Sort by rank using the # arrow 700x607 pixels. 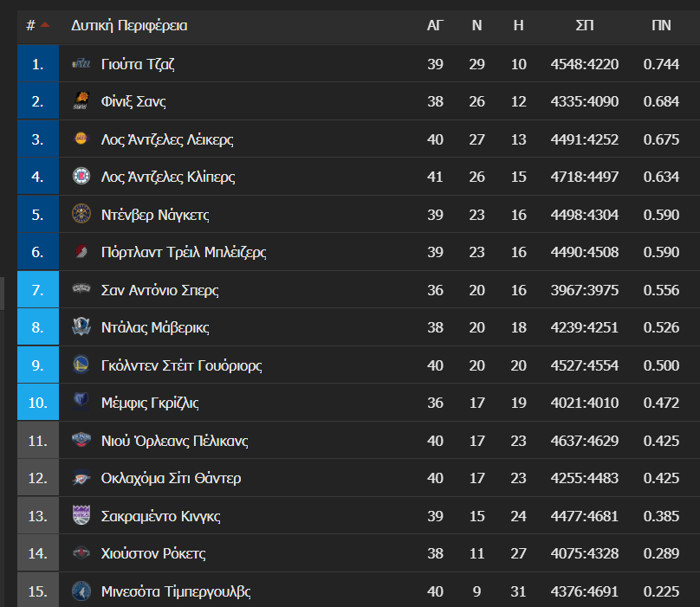(45, 25)
